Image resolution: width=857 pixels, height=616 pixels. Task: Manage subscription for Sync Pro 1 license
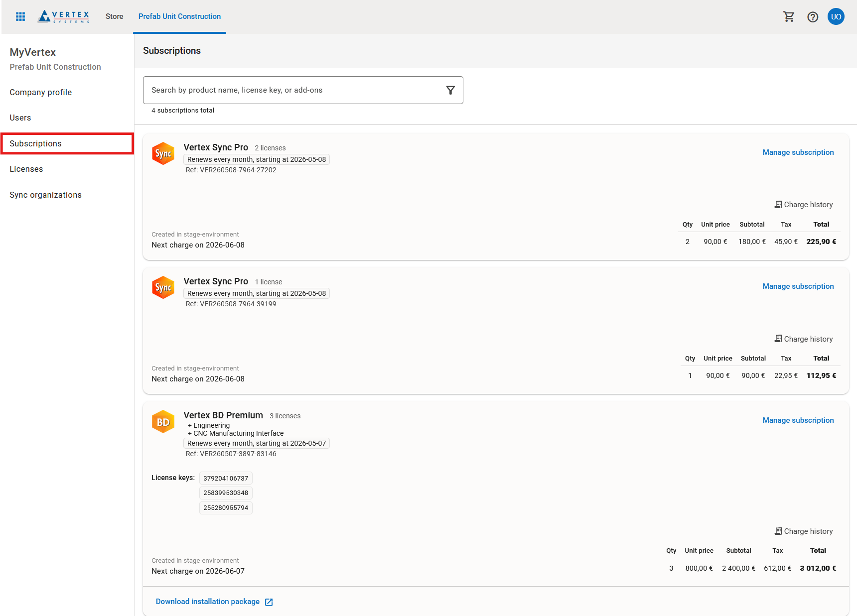click(x=798, y=286)
